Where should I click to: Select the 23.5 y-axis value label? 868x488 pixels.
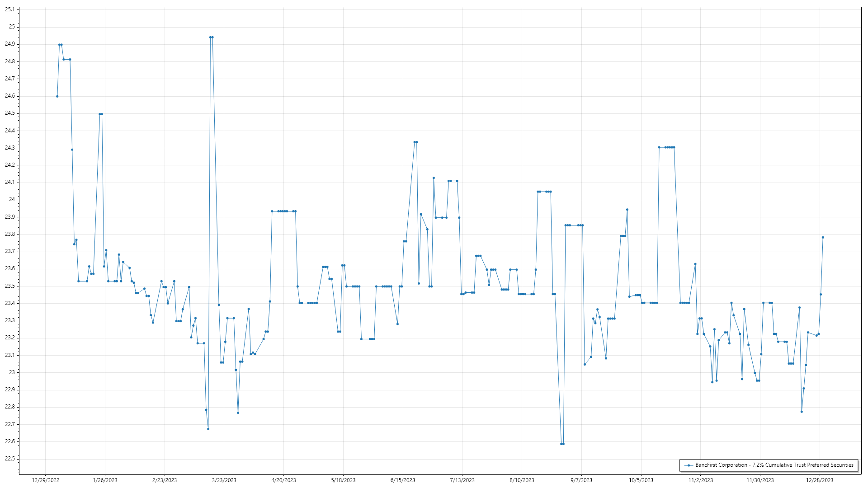(x=10, y=286)
